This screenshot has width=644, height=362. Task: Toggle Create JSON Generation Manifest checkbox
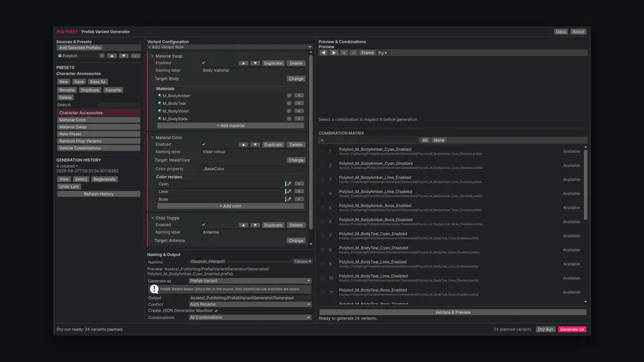[216, 310]
